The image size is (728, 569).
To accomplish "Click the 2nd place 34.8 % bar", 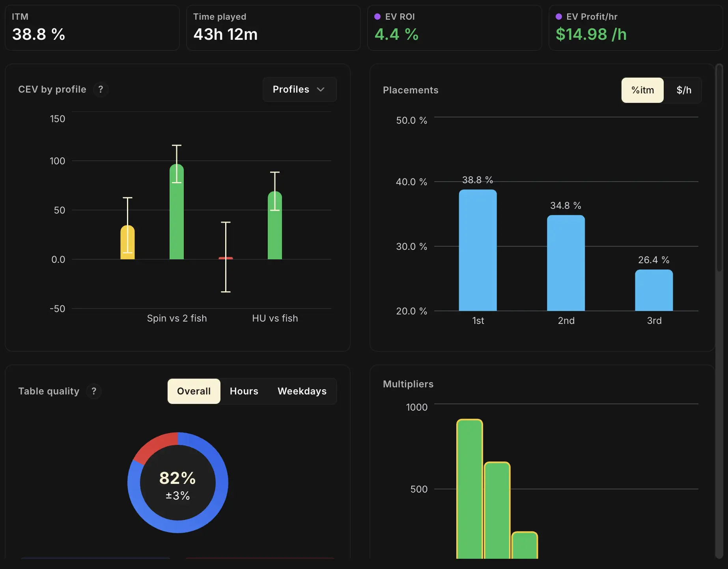I will pos(566,263).
